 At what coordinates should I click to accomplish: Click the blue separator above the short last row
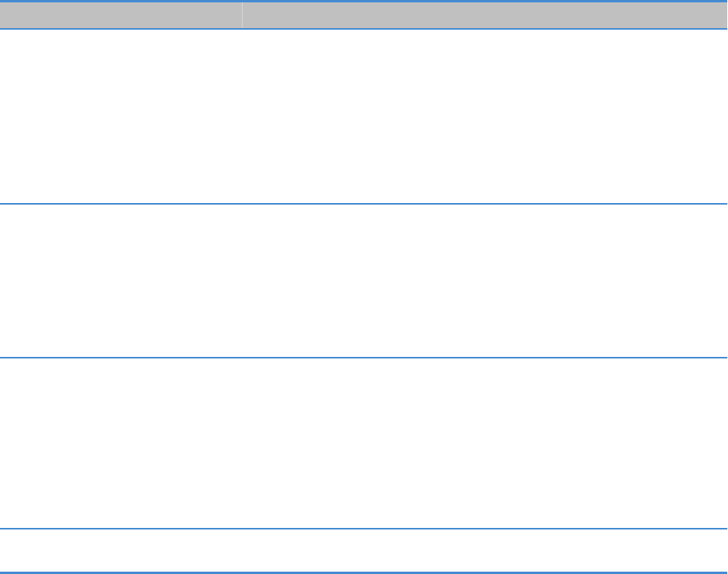click(364, 529)
